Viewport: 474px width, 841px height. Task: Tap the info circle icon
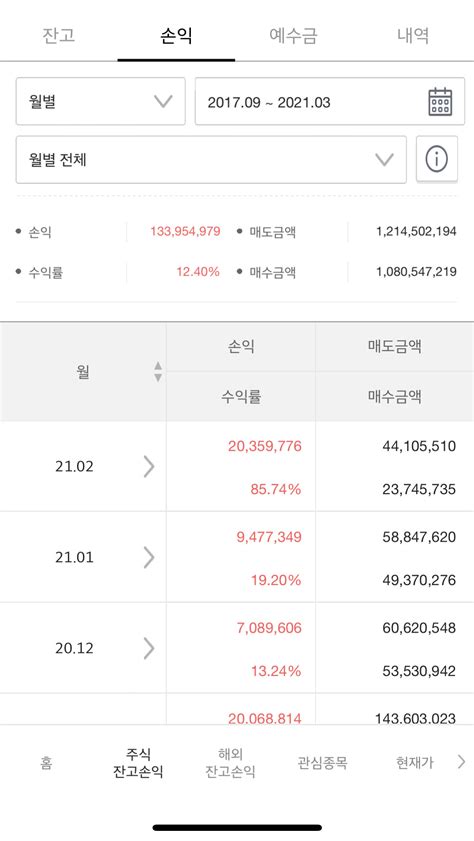coord(436,159)
